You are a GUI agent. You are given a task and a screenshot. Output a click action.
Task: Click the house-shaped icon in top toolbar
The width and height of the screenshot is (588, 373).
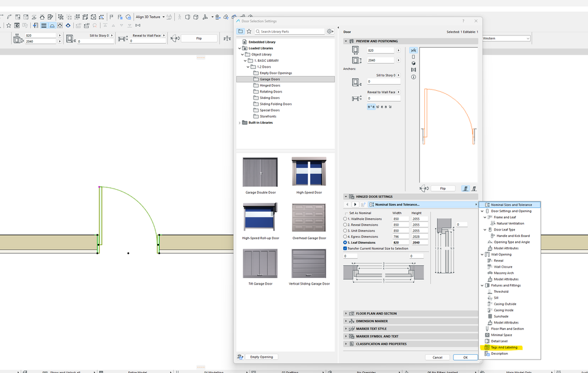click(x=42, y=17)
